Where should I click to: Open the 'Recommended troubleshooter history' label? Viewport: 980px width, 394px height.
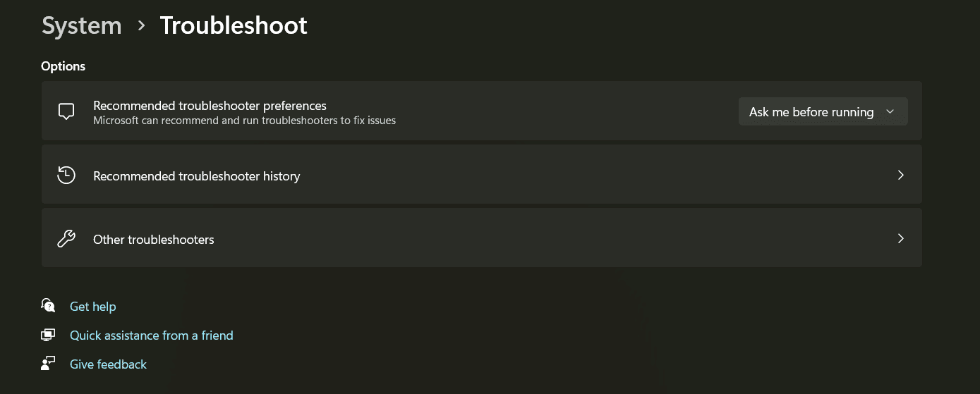197,176
